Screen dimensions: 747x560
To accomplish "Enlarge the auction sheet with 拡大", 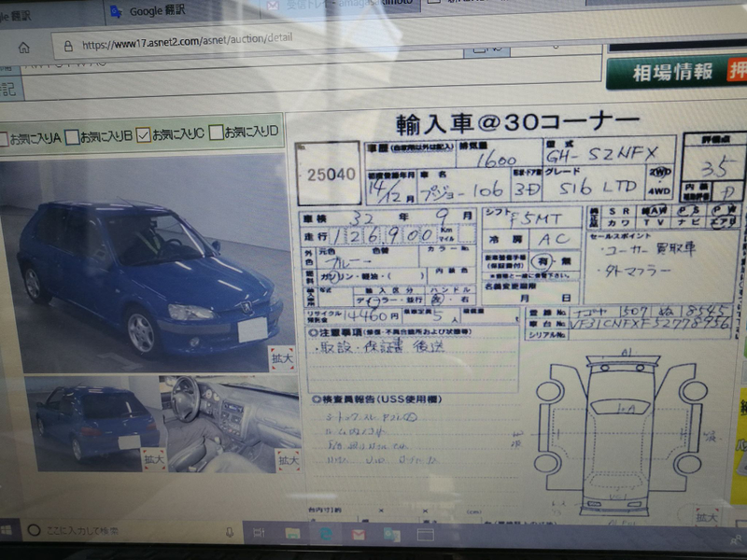I will [x=706, y=516].
